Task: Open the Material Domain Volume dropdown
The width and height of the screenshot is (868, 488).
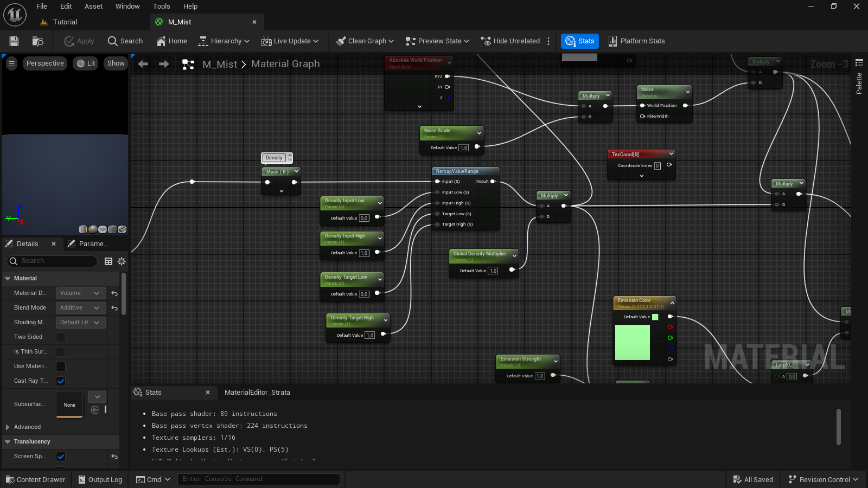Action: [x=80, y=293]
